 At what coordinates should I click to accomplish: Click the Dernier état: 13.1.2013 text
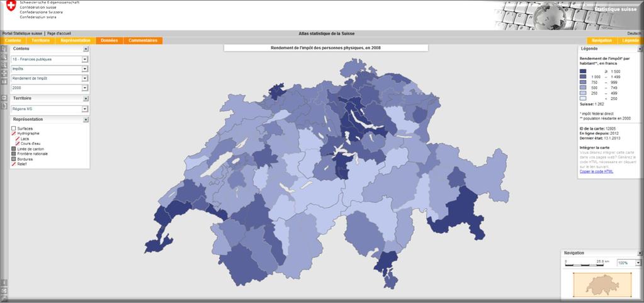click(599, 138)
